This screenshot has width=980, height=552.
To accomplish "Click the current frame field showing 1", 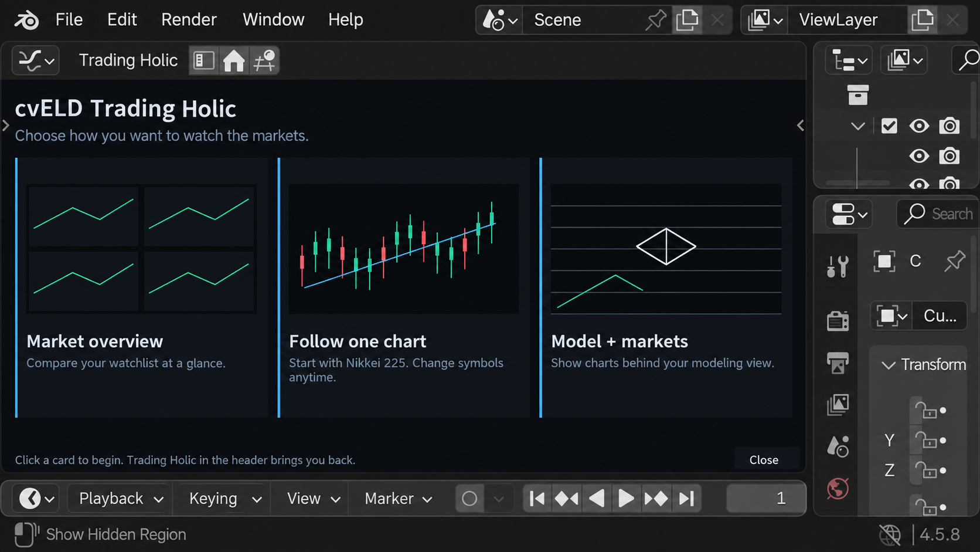I will (765, 499).
